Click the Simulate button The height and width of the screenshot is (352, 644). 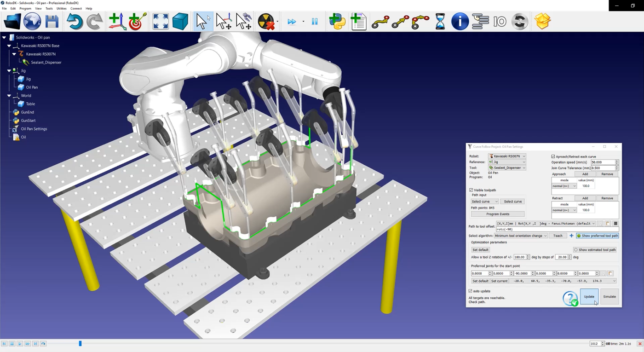point(609,297)
